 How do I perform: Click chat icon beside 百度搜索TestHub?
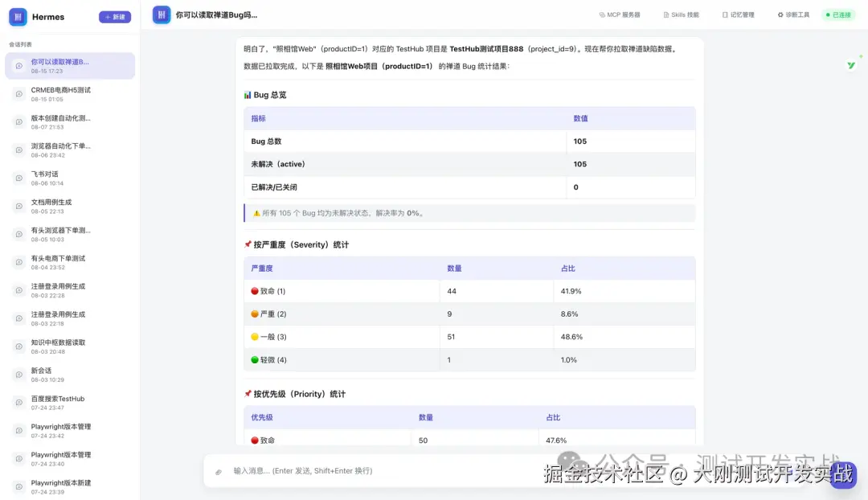[x=18, y=403]
